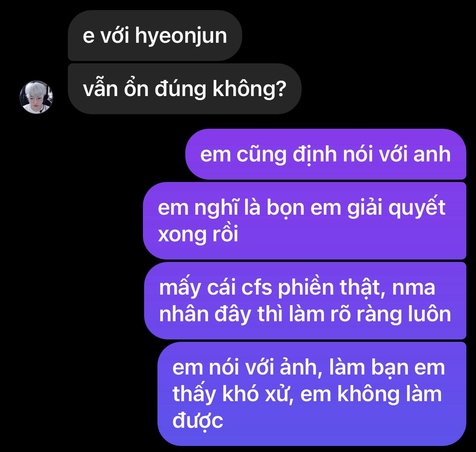The image size is (476, 452).
Task: Tap the "em nghĩ là bọn em giải quyết" message
Action: [x=304, y=220]
